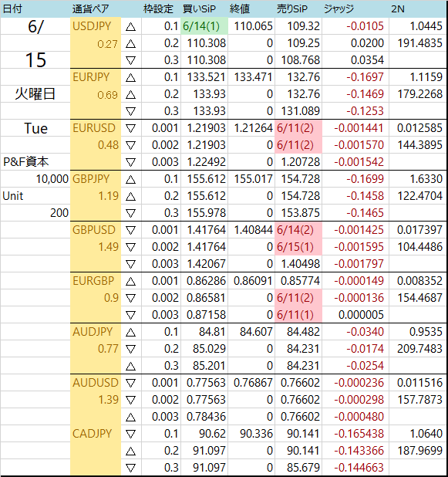This screenshot has width=448, height=477.
Task: Select the GBPUSD currency pair cell
Action: coord(96,230)
